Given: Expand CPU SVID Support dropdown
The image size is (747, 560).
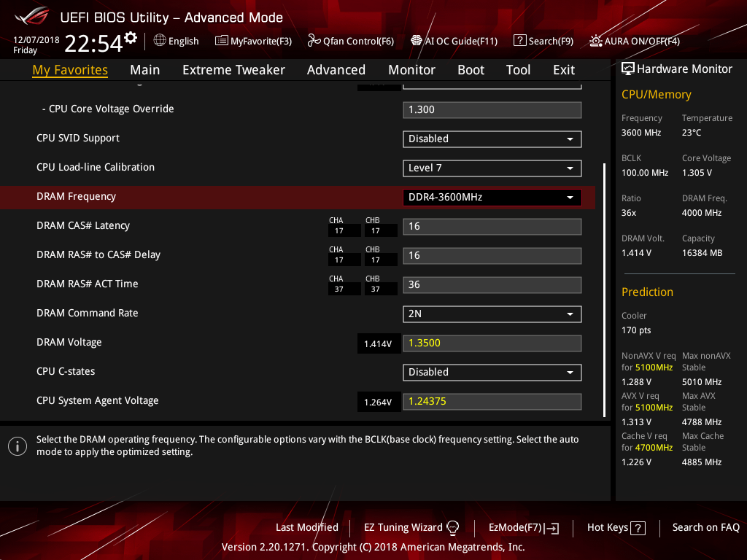Looking at the screenshot, I should (492, 139).
